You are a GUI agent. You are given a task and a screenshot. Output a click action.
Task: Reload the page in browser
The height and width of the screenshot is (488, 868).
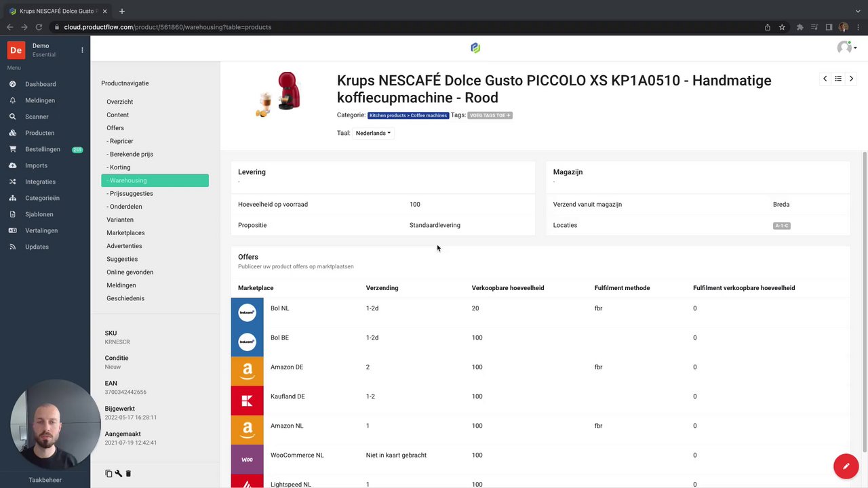click(x=39, y=27)
